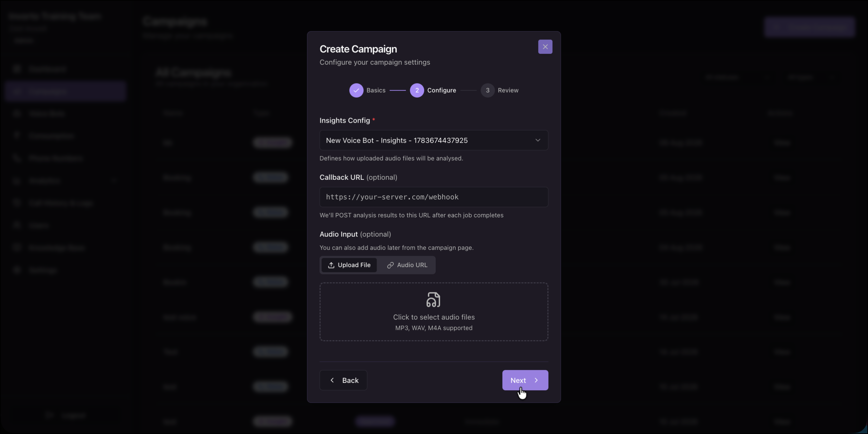Click the Basics step checkmark icon

click(356, 90)
